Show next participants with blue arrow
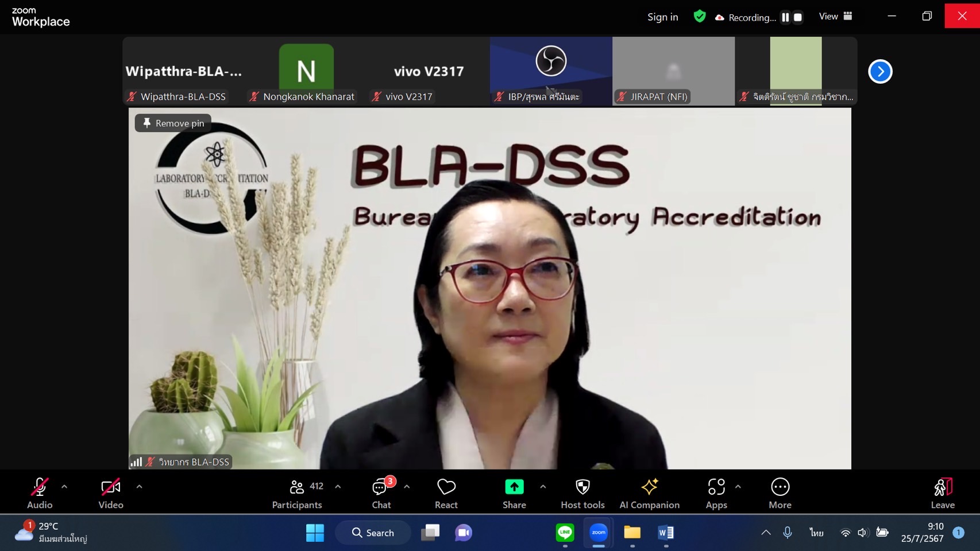This screenshot has width=980, height=551. coord(880,72)
